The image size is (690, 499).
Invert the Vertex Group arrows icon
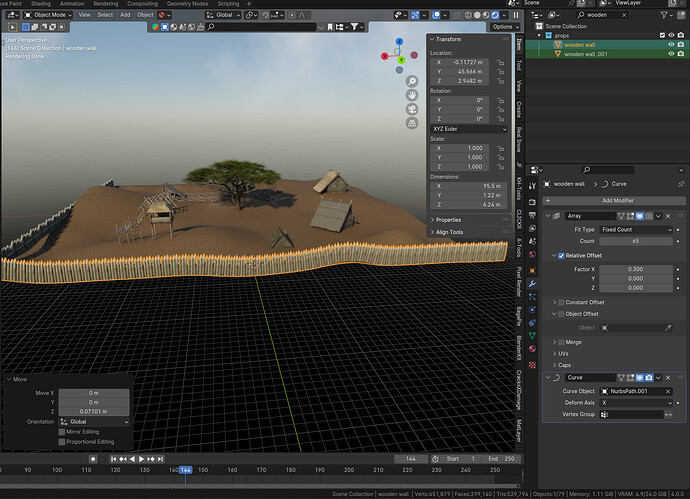pyautogui.click(x=668, y=415)
